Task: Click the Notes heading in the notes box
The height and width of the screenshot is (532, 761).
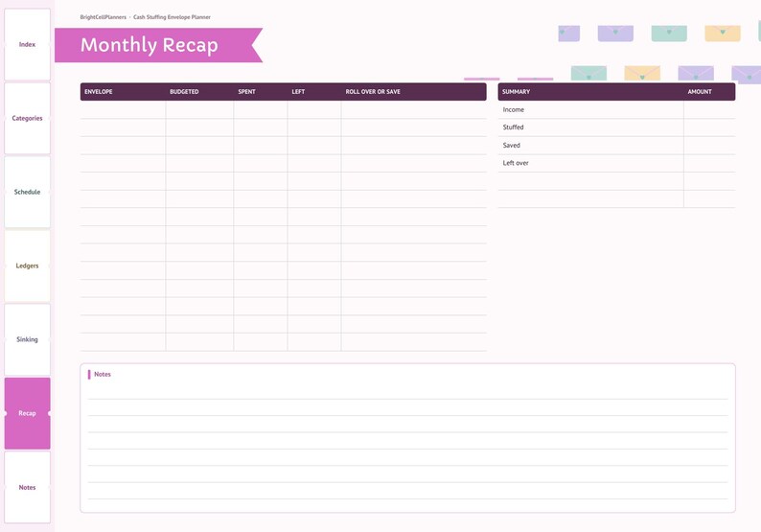Action: pyautogui.click(x=103, y=374)
